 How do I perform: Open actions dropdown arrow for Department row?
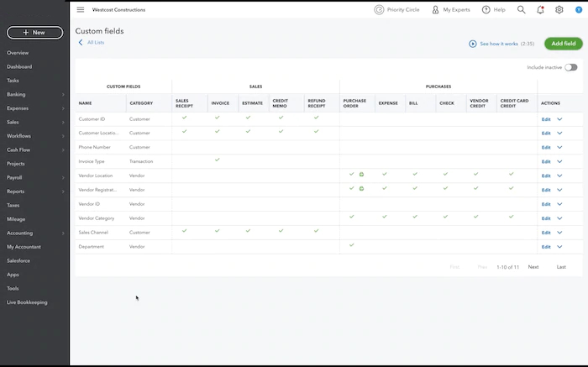pyautogui.click(x=559, y=247)
